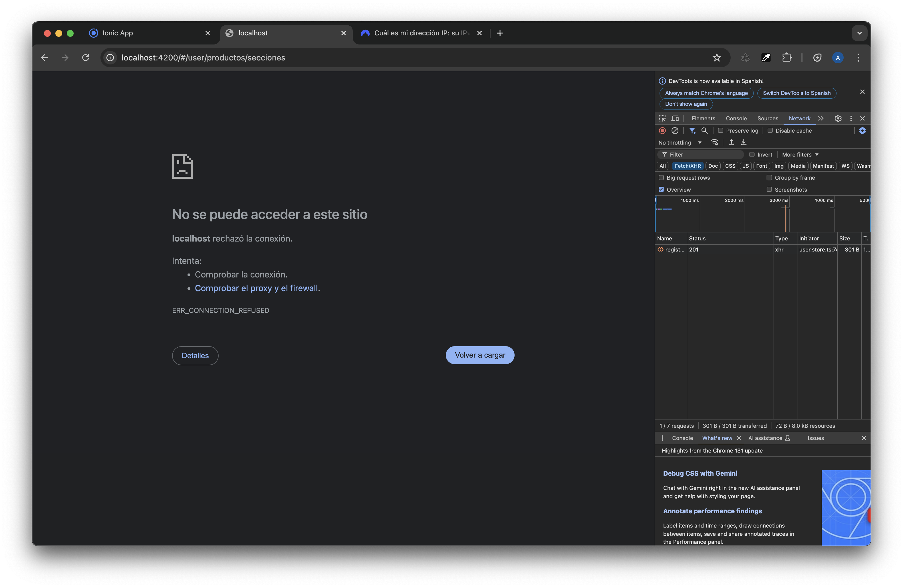Viewport: 903px width, 588px height.
Task: Click the Volver a cargar button
Action: (479, 355)
